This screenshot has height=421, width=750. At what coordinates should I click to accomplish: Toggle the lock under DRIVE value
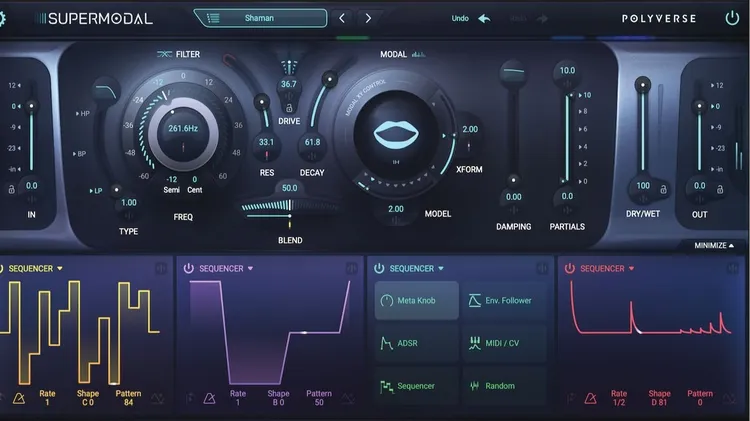tap(289, 108)
